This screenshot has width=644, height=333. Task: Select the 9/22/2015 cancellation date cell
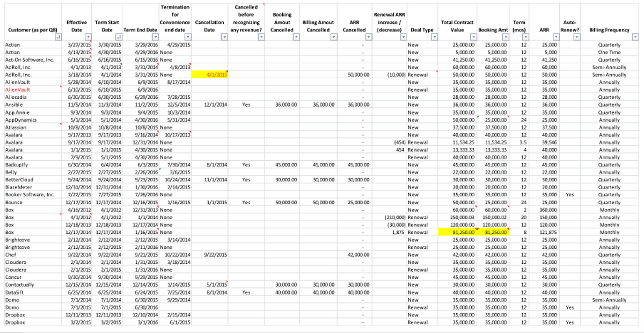pyautogui.click(x=211, y=255)
